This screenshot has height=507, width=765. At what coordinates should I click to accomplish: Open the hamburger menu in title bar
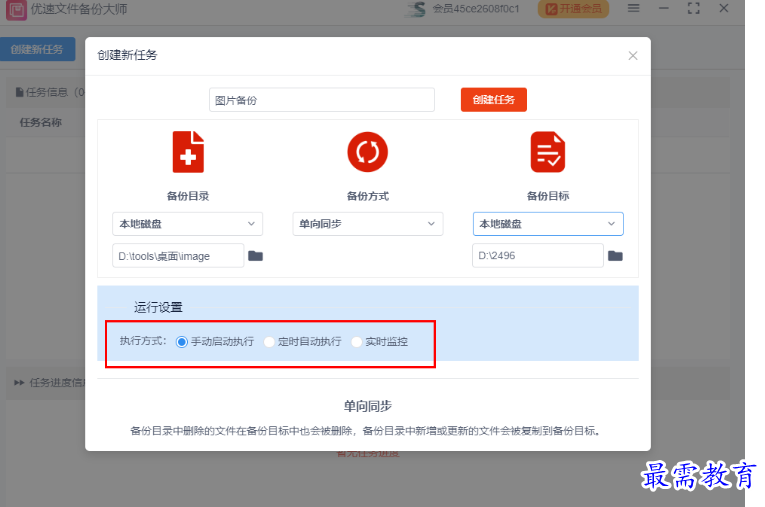[633, 9]
